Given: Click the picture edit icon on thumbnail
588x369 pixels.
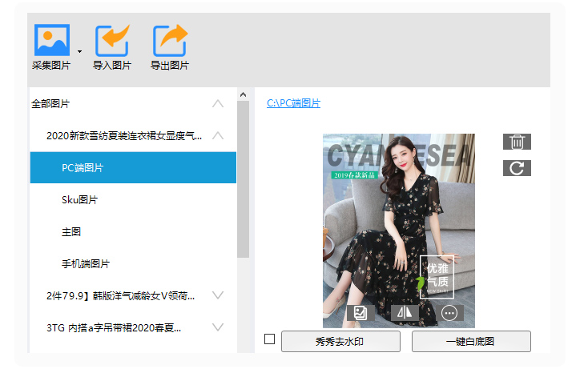Looking at the screenshot, I should click(x=360, y=313).
